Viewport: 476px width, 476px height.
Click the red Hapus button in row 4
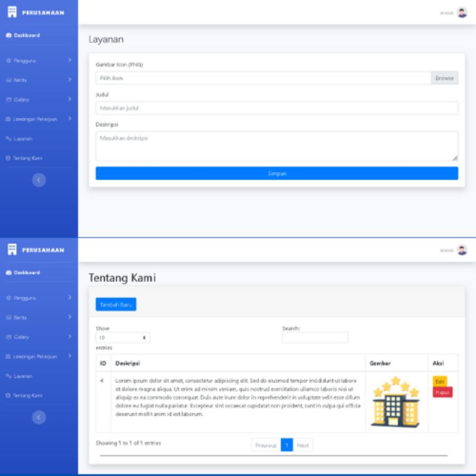pyautogui.click(x=442, y=392)
